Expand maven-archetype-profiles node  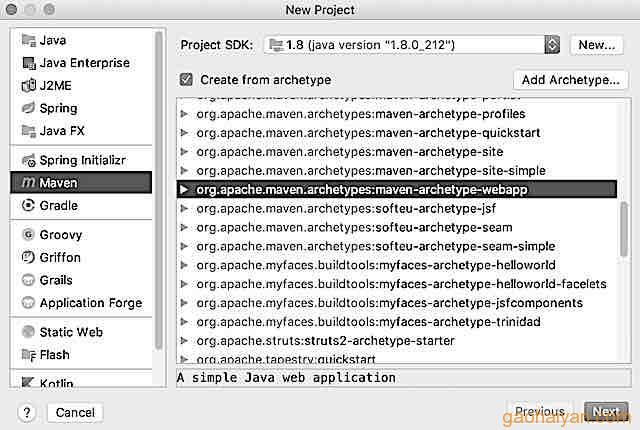pos(184,114)
